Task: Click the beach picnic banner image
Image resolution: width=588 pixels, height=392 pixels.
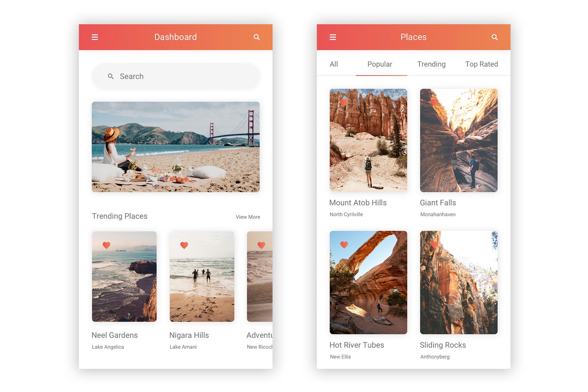Action: click(x=175, y=147)
